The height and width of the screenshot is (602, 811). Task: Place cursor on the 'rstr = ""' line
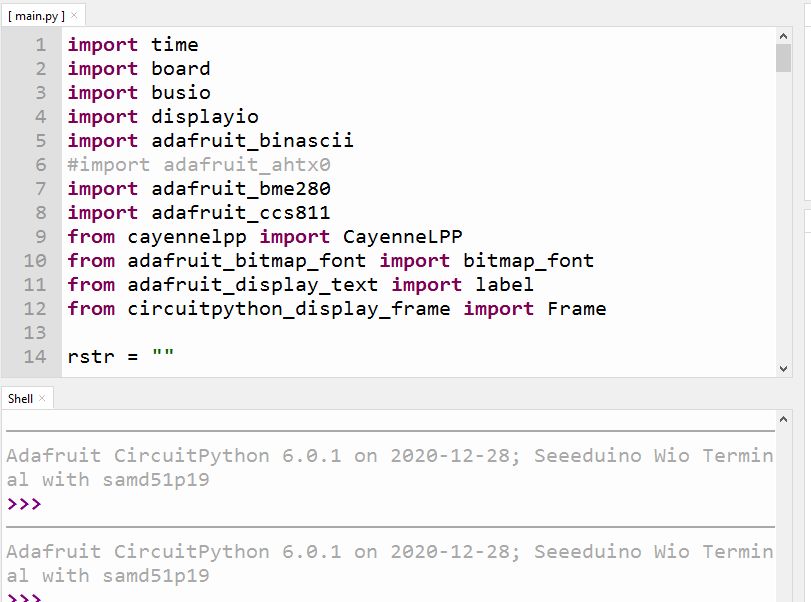120,357
